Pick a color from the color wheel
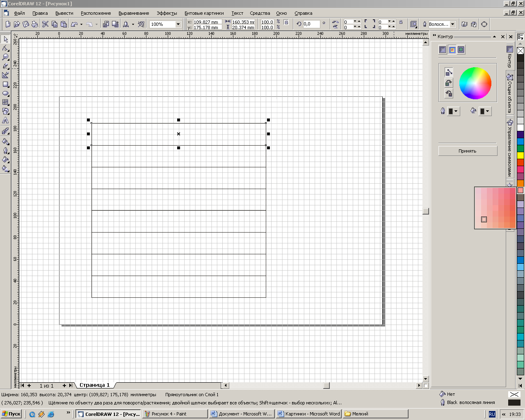 tap(475, 83)
